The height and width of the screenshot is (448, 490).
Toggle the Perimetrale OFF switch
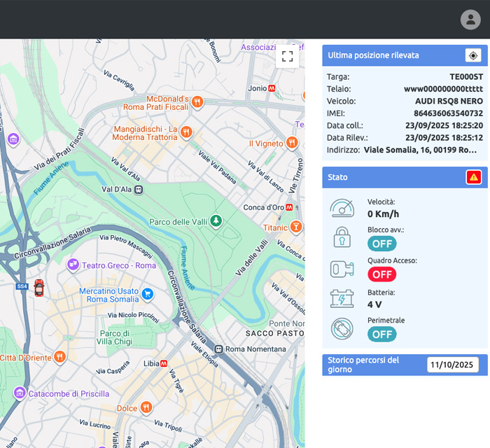(x=381, y=334)
